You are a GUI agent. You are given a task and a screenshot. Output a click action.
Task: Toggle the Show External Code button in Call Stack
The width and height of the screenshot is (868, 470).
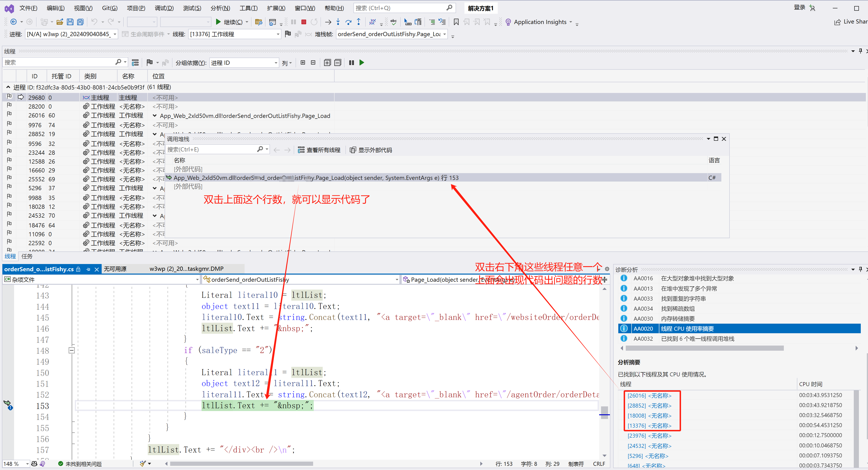(x=371, y=150)
